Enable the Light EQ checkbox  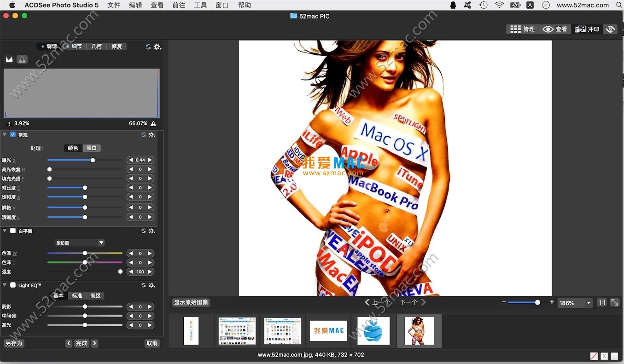pyautogui.click(x=13, y=285)
